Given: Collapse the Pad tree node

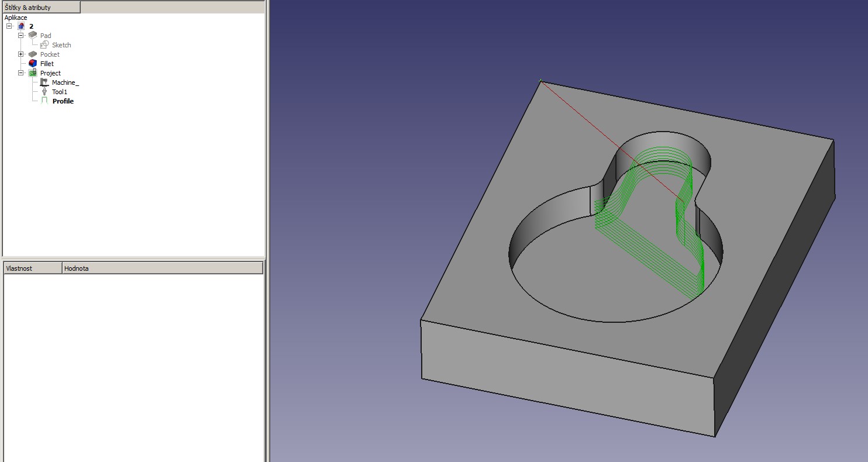Looking at the screenshot, I should [x=21, y=36].
